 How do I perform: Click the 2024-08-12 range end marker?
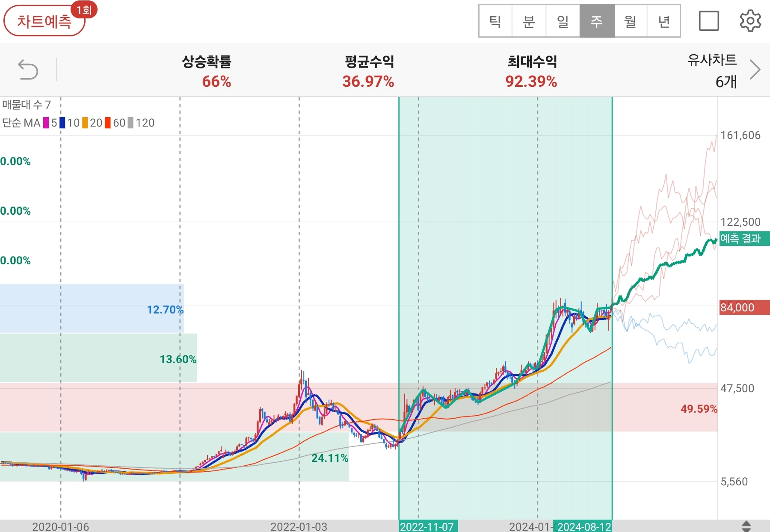583,526
